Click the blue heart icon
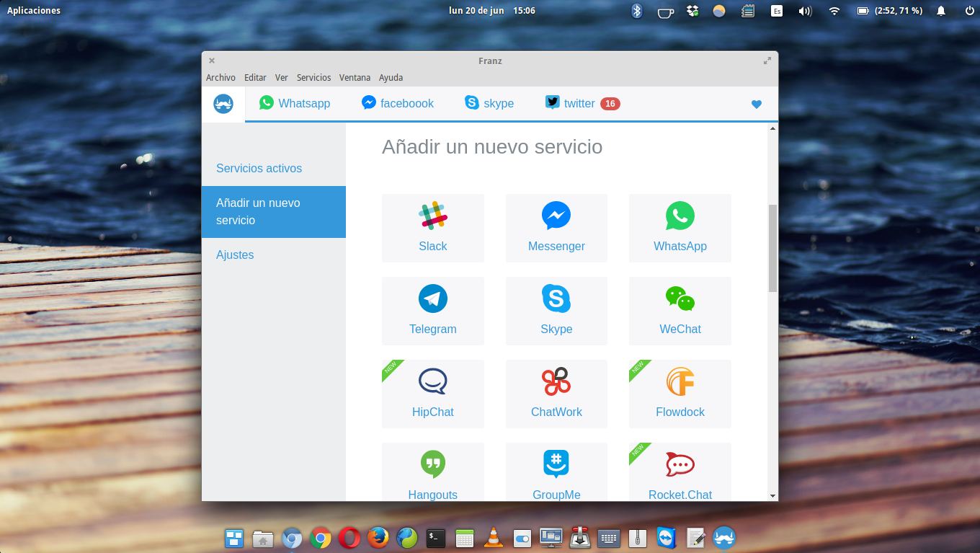Viewport: 980px width, 553px height. pos(756,104)
